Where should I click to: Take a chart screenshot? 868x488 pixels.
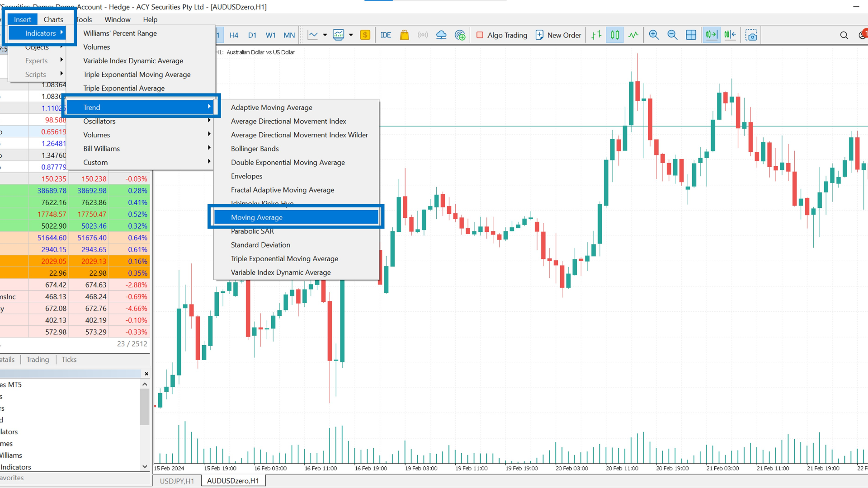point(751,35)
